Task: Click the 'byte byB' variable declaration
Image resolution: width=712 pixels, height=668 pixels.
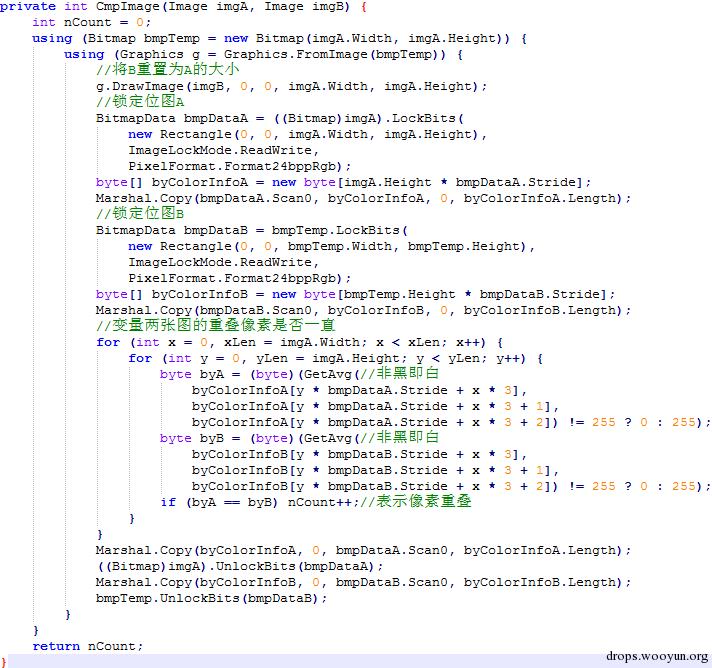Action: click(x=200, y=439)
